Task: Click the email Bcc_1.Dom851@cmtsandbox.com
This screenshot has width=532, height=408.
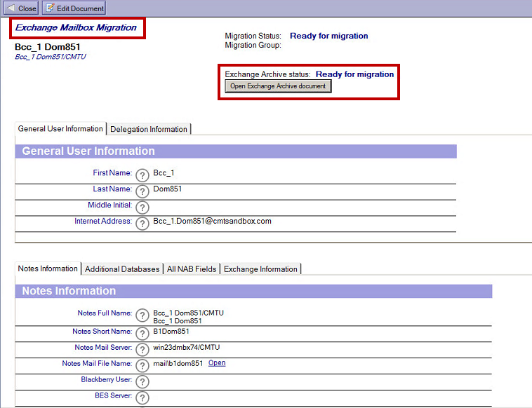Action: (x=212, y=221)
